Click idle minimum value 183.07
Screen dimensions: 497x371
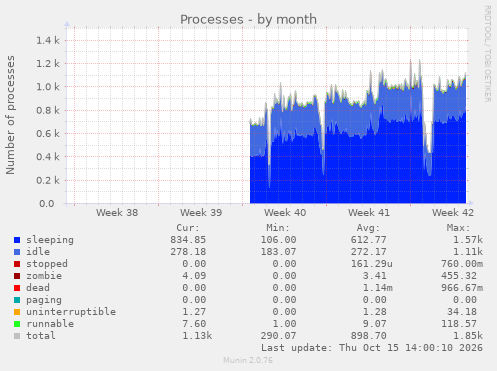(278, 252)
